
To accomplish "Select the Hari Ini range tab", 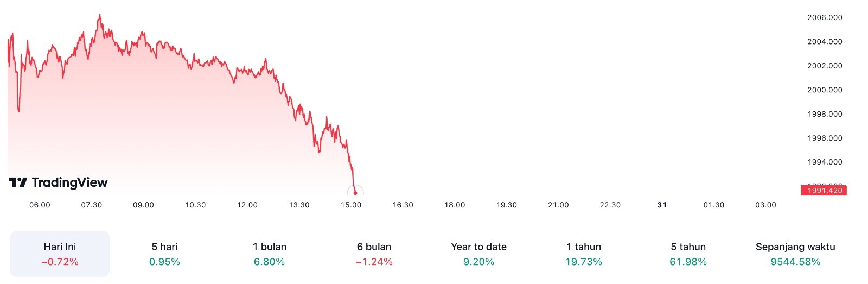I will coord(60,254).
